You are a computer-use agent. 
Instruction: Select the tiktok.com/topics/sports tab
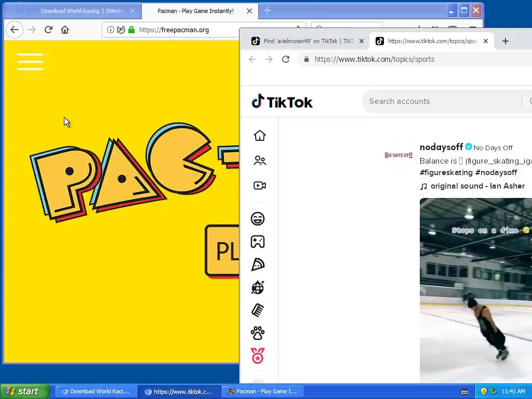pyautogui.click(x=432, y=41)
